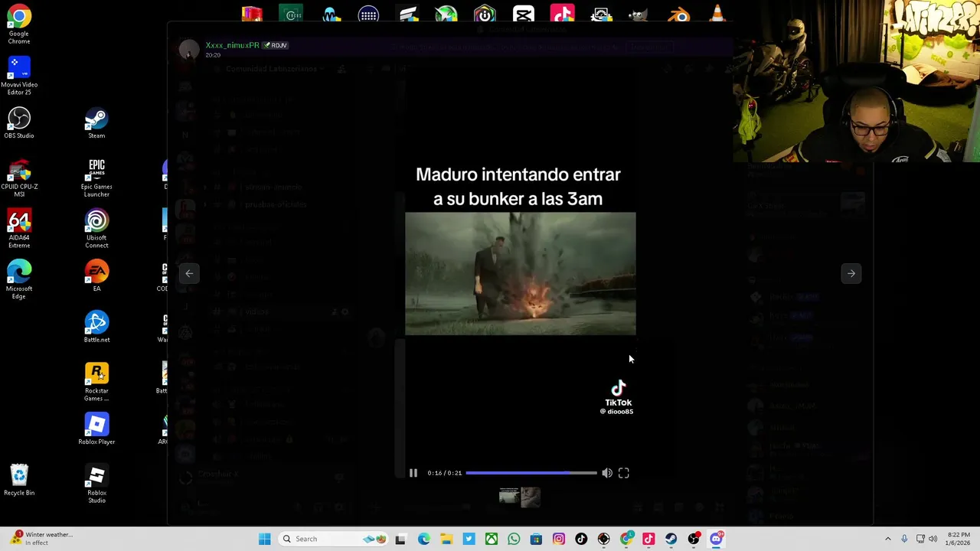Open Ubisoft Connect desktop icon

tap(96, 229)
